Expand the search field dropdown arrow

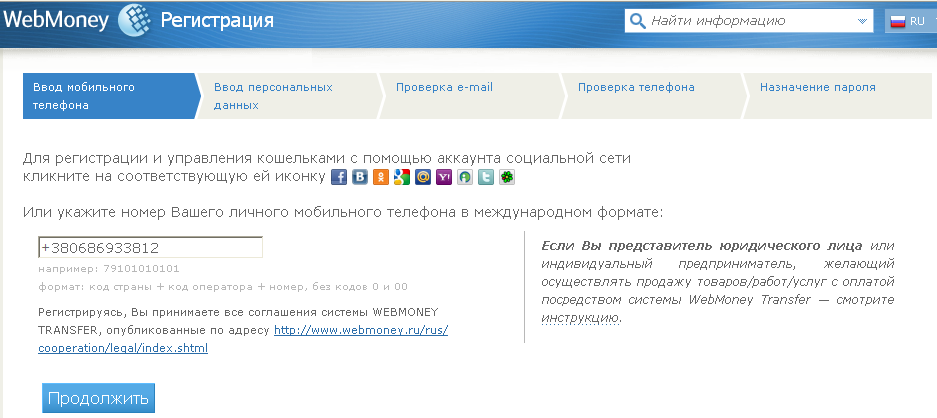pyautogui.click(x=862, y=22)
